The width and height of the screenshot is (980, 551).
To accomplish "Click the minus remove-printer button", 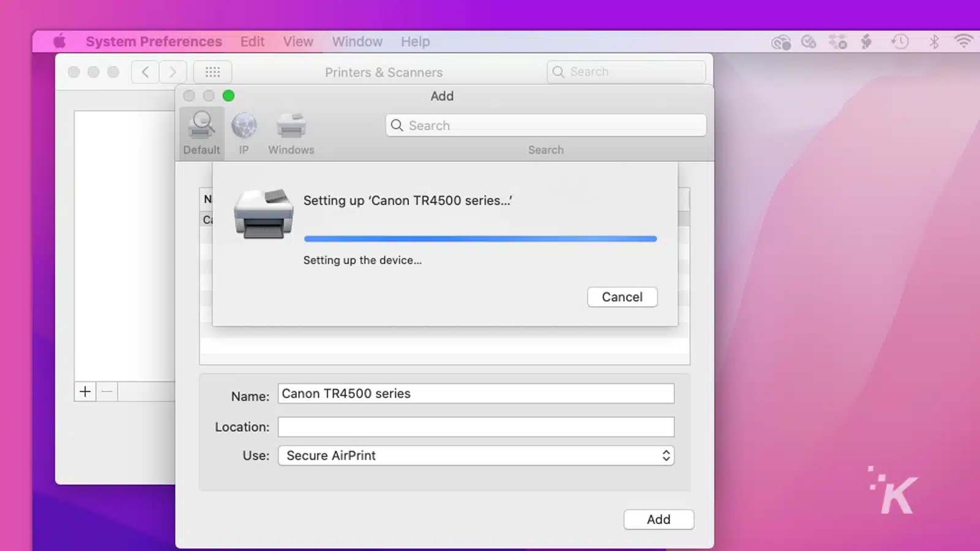I will click(x=107, y=391).
